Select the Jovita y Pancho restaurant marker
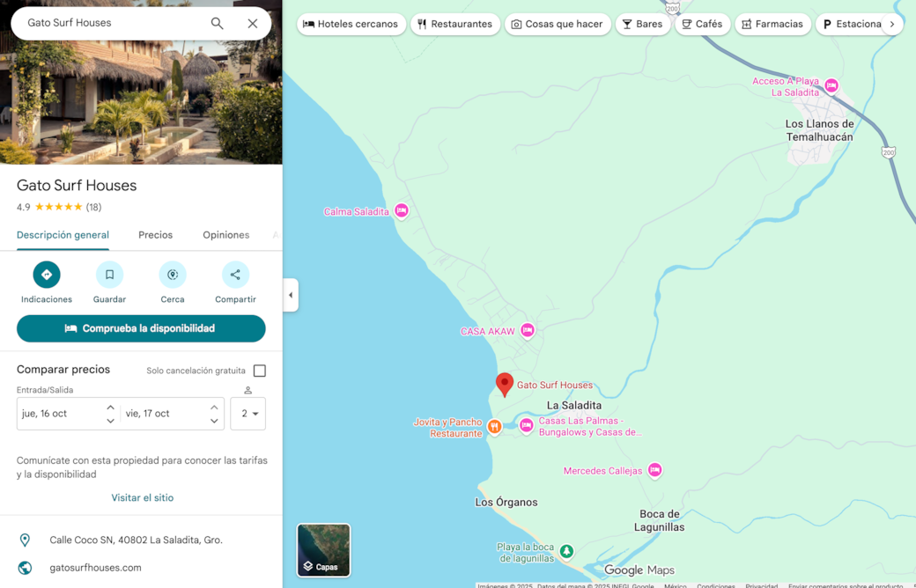The height and width of the screenshot is (588, 916). 495,427
